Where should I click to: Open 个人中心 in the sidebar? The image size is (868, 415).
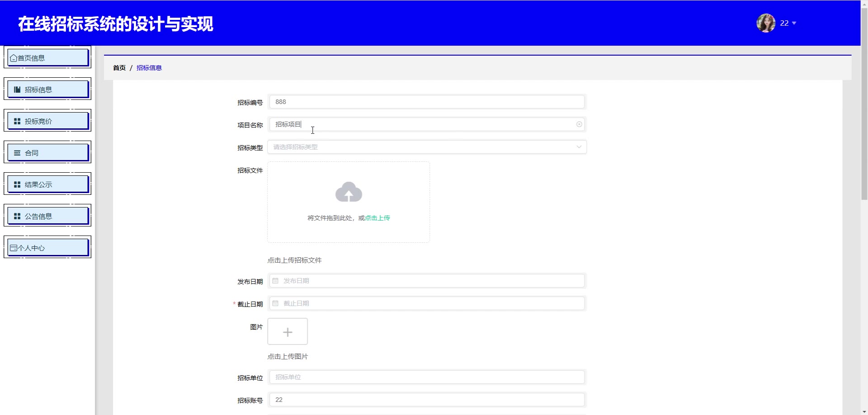(x=47, y=247)
